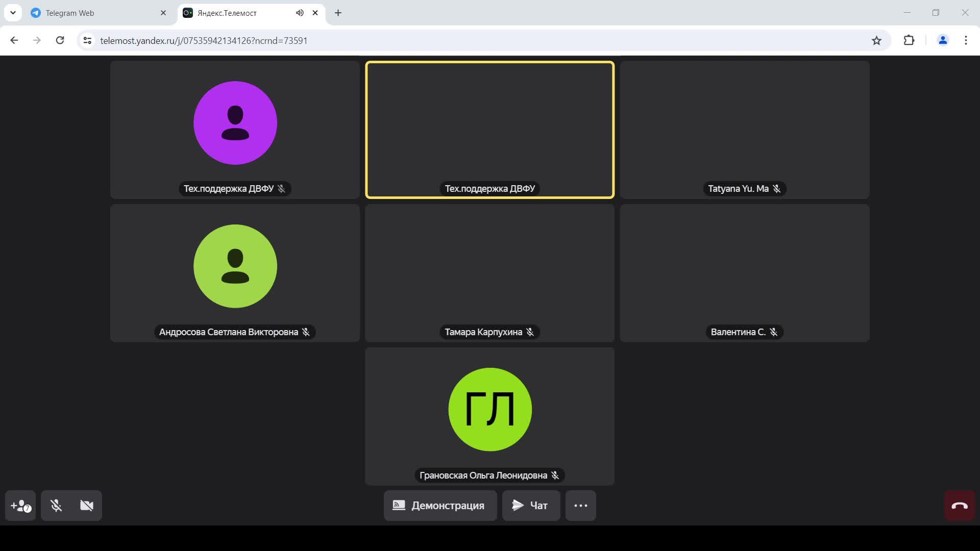Expand the tab search dropdown arrow
980x551 pixels.
click(x=13, y=13)
